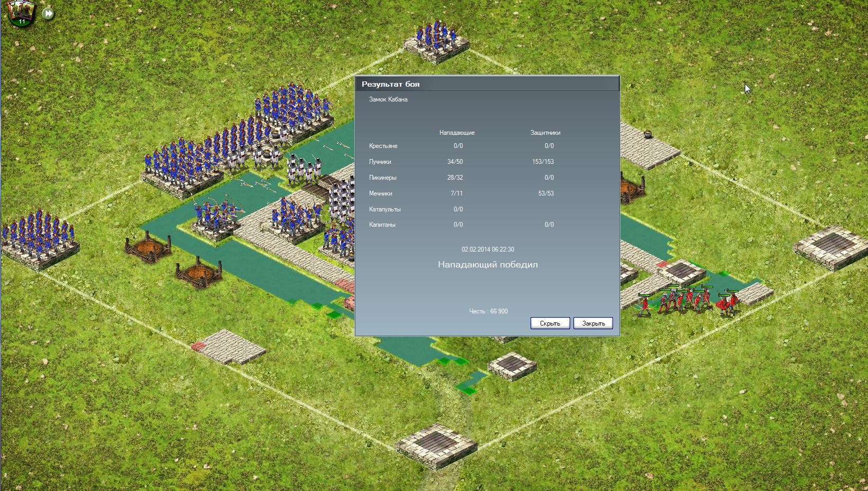Image resolution: width=868 pixels, height=491 pixels.
Task: Click defenders archers value 153/153
Action: coord(543,162)
